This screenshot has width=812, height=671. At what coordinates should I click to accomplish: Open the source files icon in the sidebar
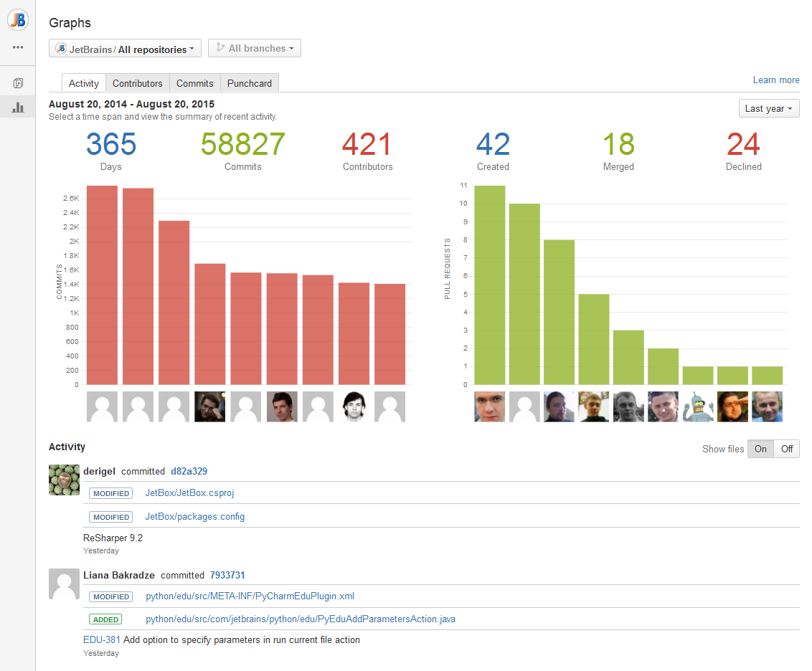pos(18,83)
